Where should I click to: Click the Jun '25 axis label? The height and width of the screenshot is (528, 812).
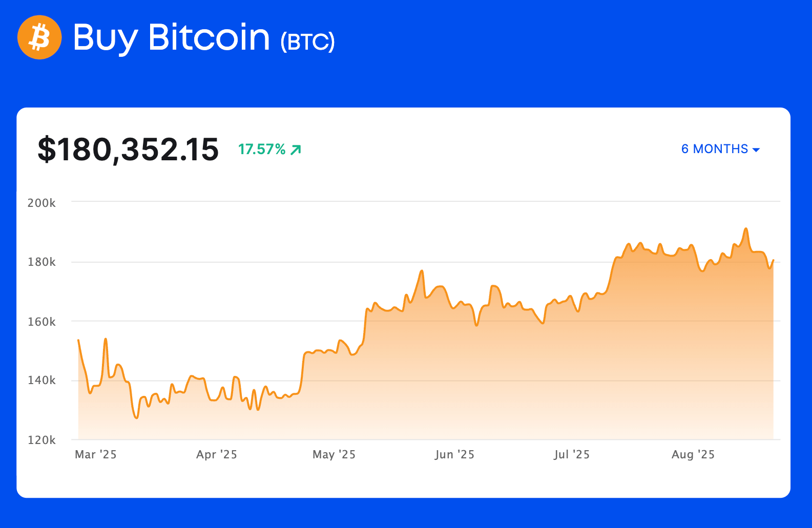(454, 454)
